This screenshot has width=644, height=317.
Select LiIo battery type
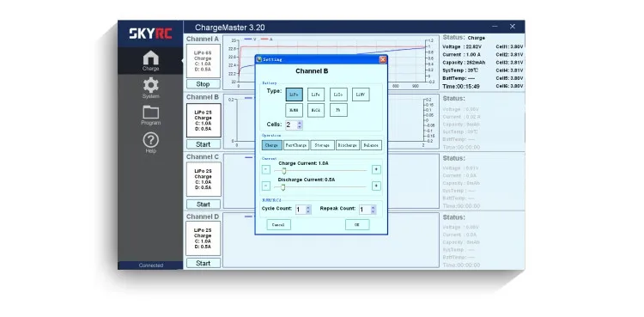coord(338,94)
